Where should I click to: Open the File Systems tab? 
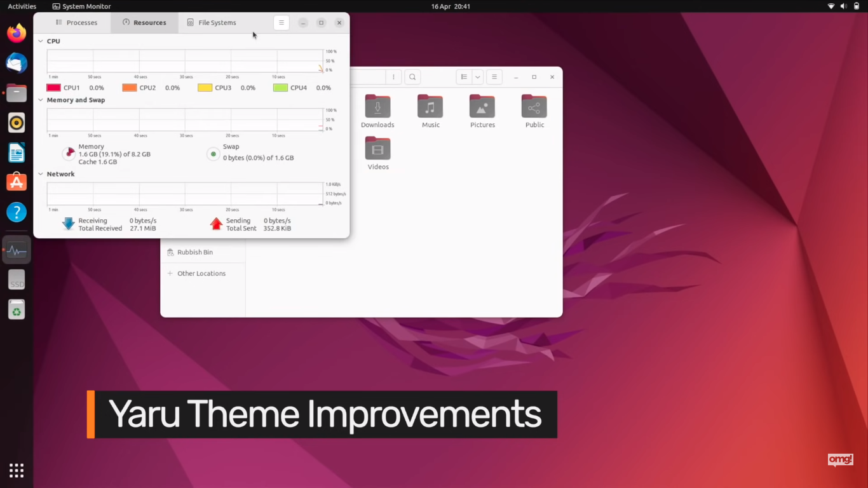pyautogui.click(x=212, y=23)
